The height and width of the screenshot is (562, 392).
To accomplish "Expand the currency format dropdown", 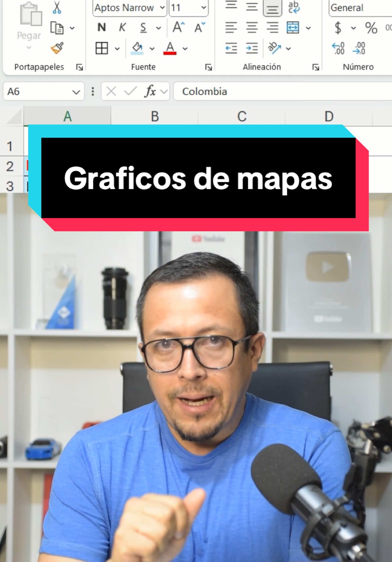I will [353, 28].
